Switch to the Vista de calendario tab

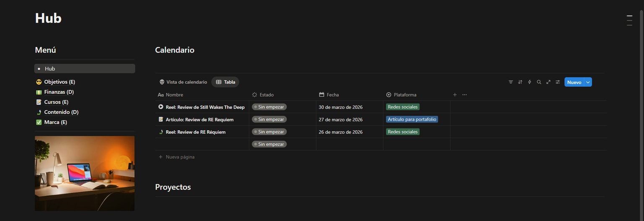[x=183, y=82]
